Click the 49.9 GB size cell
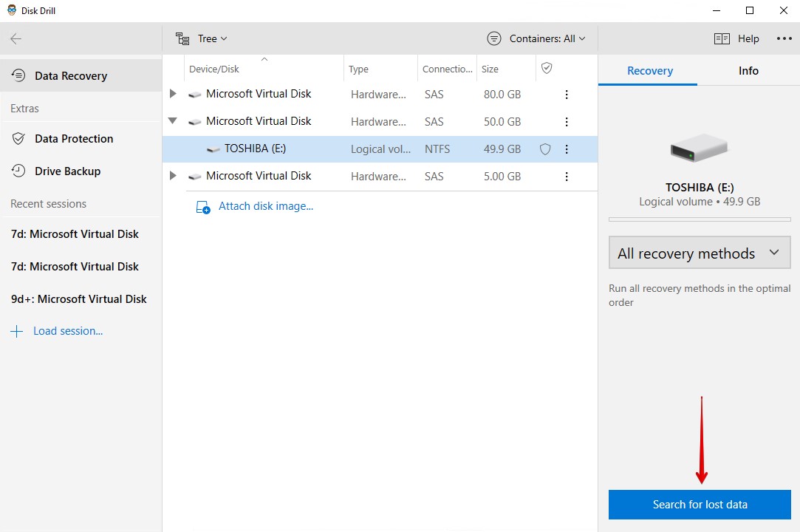 [502, 149]
